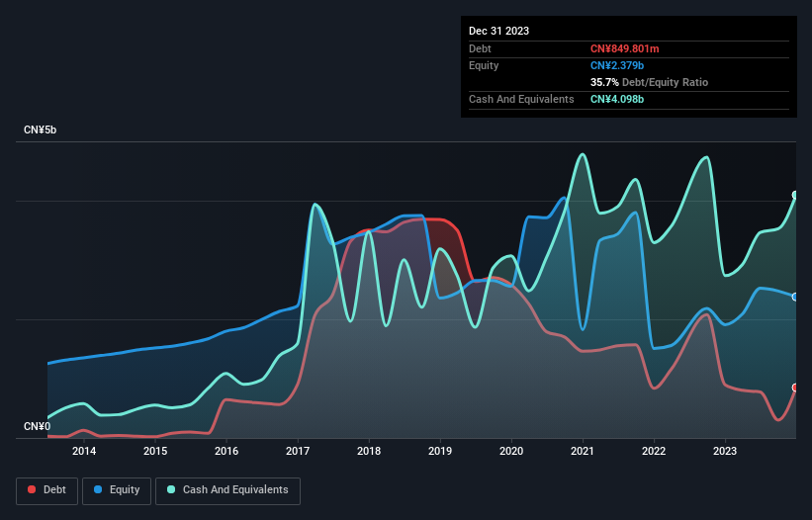This screenshot has width=812, height=520.
Task: Click the Dec 31 2023 tooltip date
Action: click(498, 31)
